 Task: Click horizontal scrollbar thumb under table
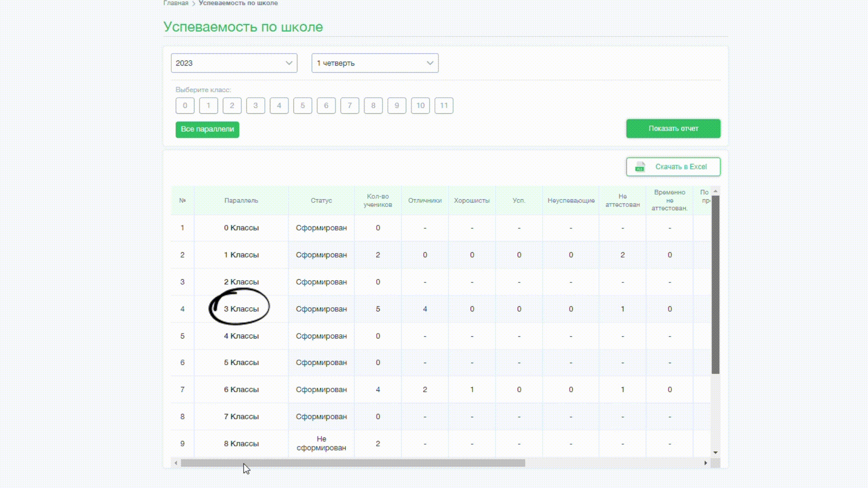pyautogui.click(x=353, y=463)
